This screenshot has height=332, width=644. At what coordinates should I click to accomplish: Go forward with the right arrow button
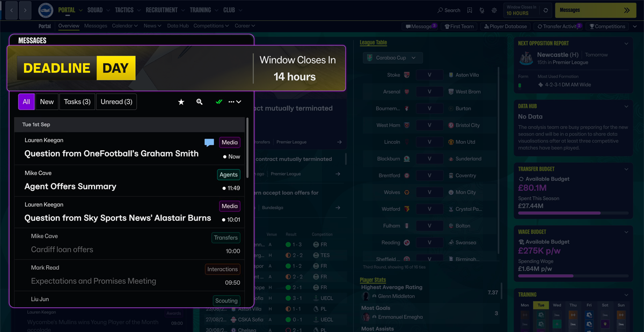(26, 10)
